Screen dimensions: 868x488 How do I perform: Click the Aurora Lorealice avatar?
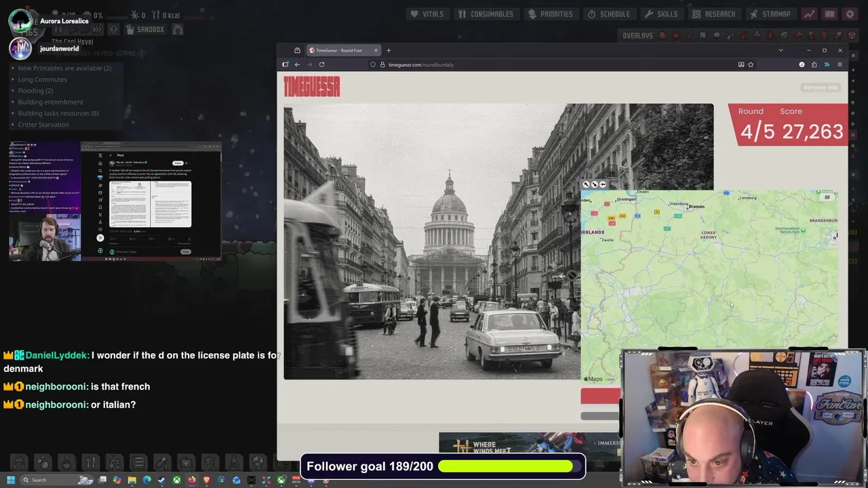pos(21,20)
